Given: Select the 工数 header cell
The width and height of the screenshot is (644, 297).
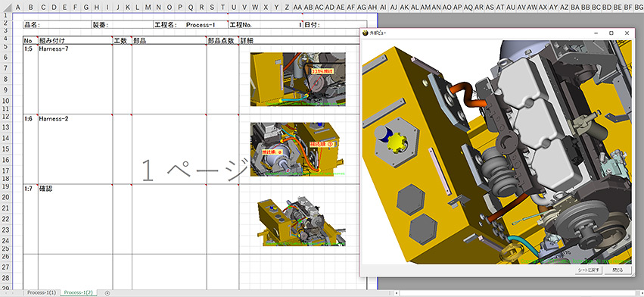Looking at the screenshot, I should [x=123, y=40].
